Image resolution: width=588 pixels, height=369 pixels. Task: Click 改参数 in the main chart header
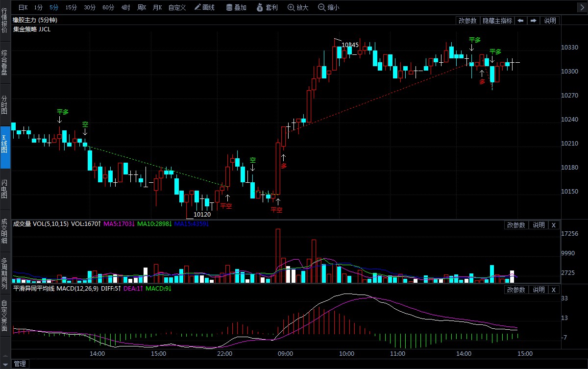click(x=467, y=21)
